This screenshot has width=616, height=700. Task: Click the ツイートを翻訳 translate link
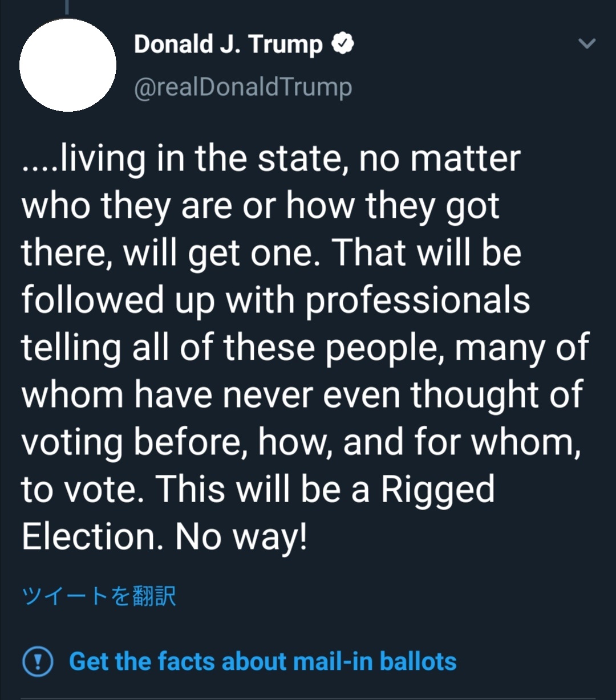point(98,596)
